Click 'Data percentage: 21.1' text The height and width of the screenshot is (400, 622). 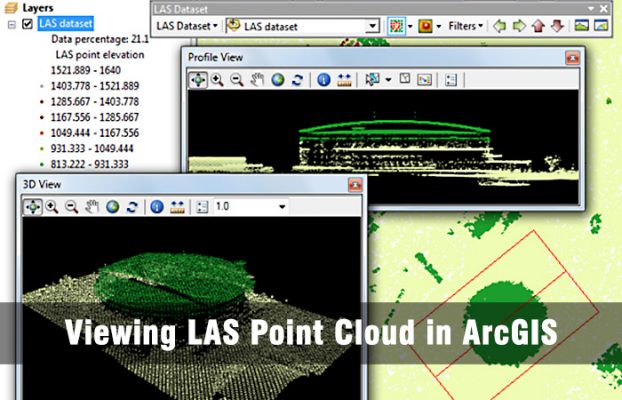coord(100,39)
